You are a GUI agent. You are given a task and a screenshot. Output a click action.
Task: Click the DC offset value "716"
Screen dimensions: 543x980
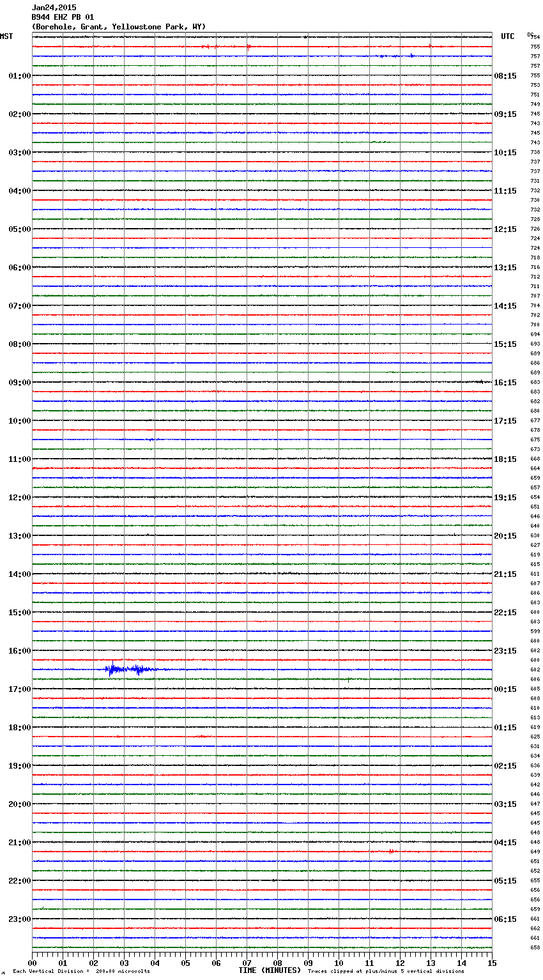(x=535, y=267)
